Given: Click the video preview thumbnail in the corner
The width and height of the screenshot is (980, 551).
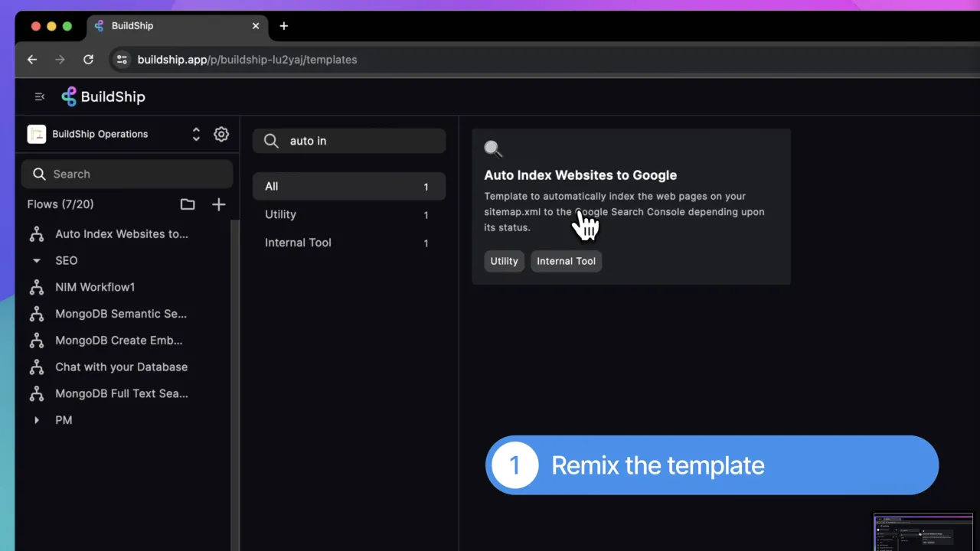Looking at the screenshot, I should point(923,532).
